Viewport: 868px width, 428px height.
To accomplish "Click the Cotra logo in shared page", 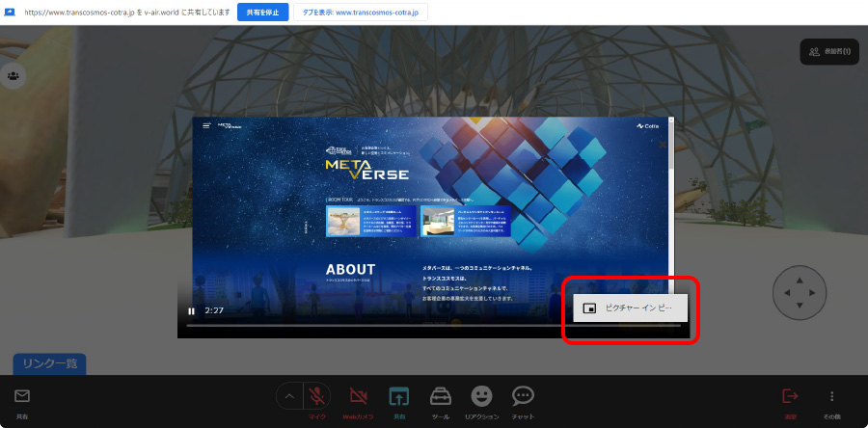I will pos(647,126).
